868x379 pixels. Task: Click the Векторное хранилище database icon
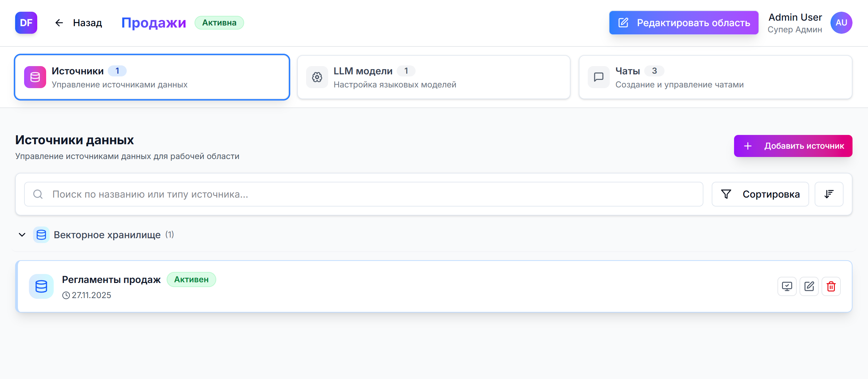41,235
